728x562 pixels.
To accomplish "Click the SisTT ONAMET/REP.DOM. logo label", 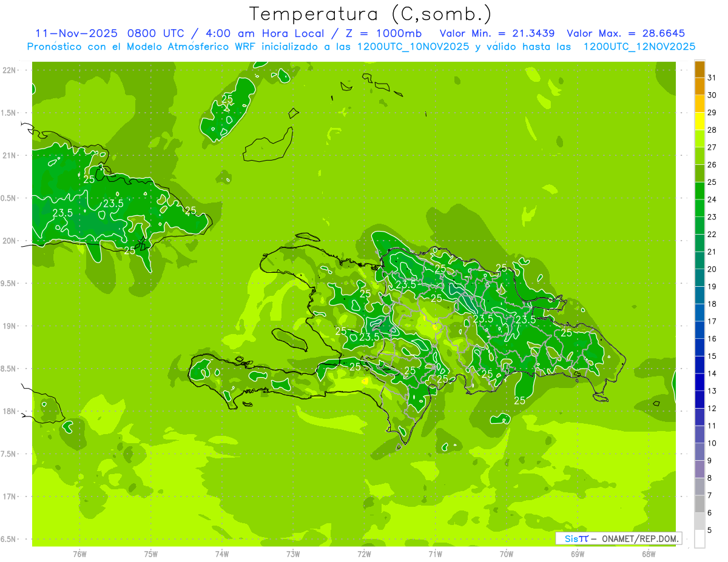I will coord(618,538).
